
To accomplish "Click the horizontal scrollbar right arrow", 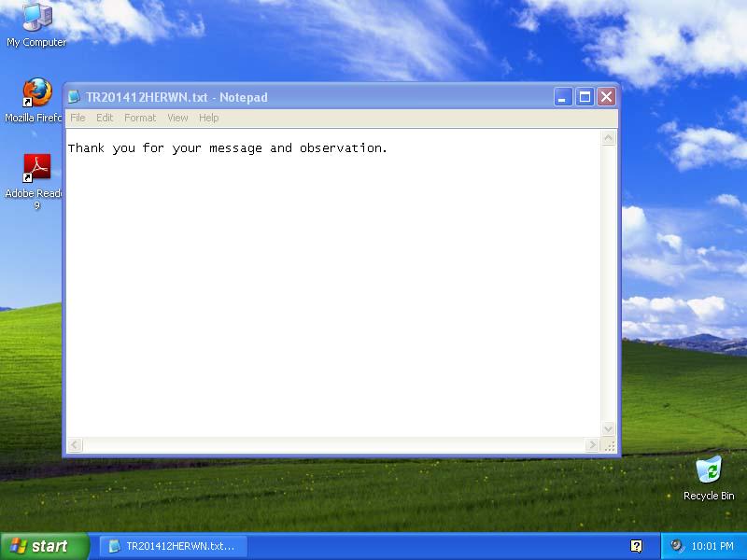I will (x=592, y=445).
